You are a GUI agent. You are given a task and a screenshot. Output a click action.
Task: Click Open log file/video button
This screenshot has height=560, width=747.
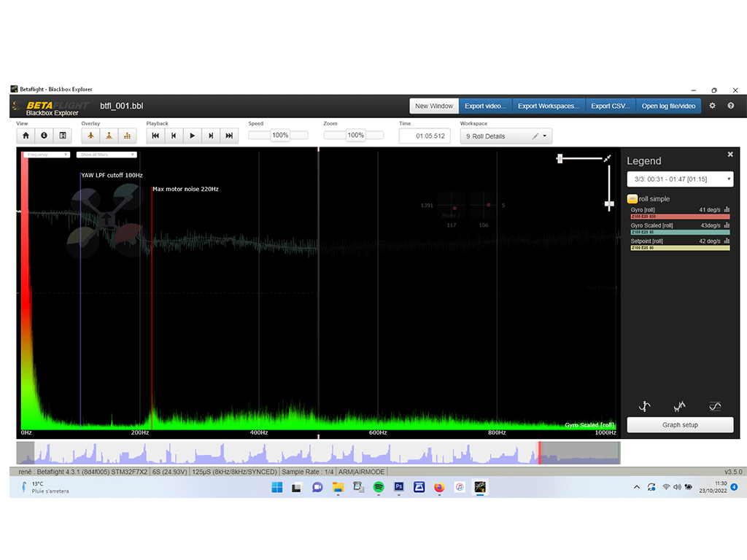click(670, 106)
